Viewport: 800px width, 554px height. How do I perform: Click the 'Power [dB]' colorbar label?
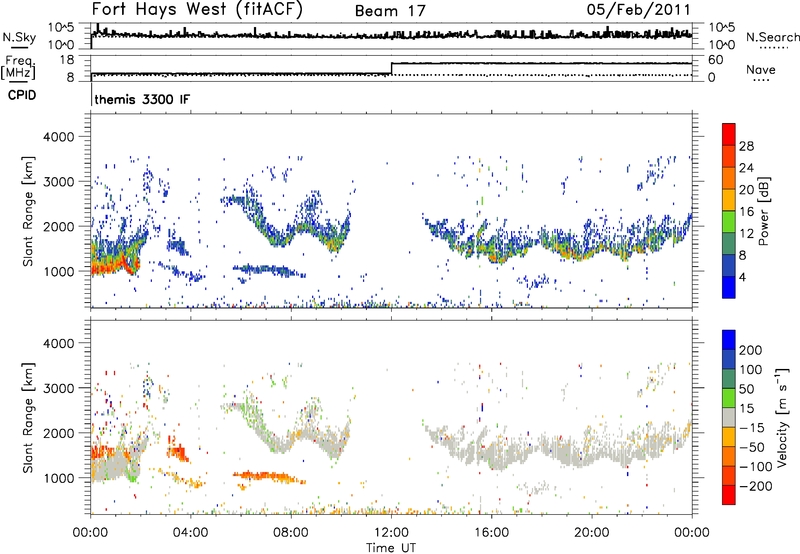coord(763,211)
